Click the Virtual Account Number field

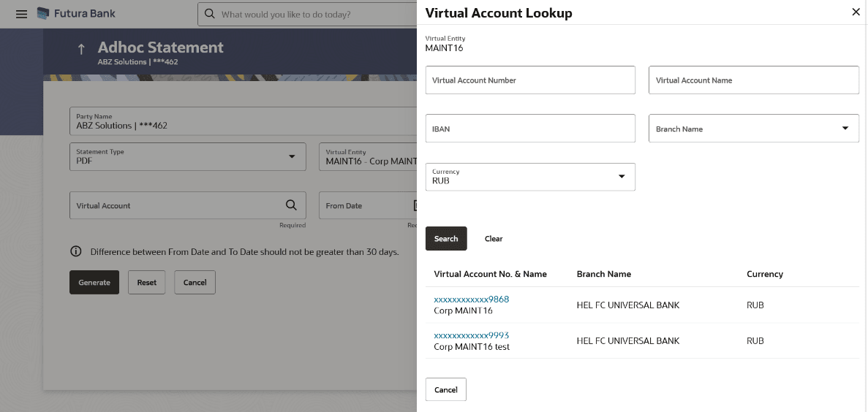530,80
